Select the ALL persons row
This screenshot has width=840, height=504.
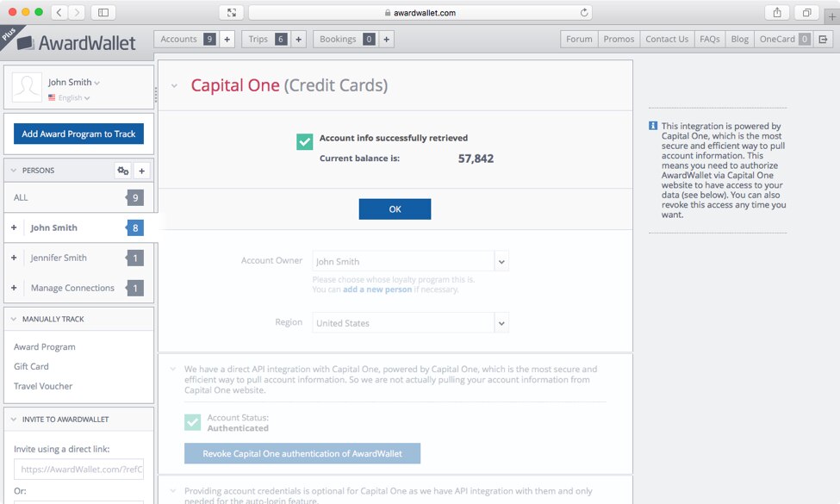[78, 197]
